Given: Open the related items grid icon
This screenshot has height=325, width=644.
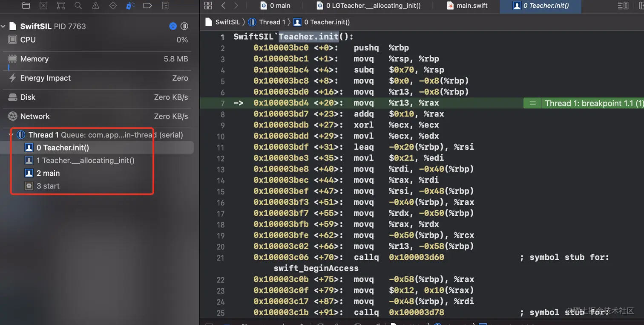Looking at the screenshot, I should pyautogui.click(x=208, y=6).
